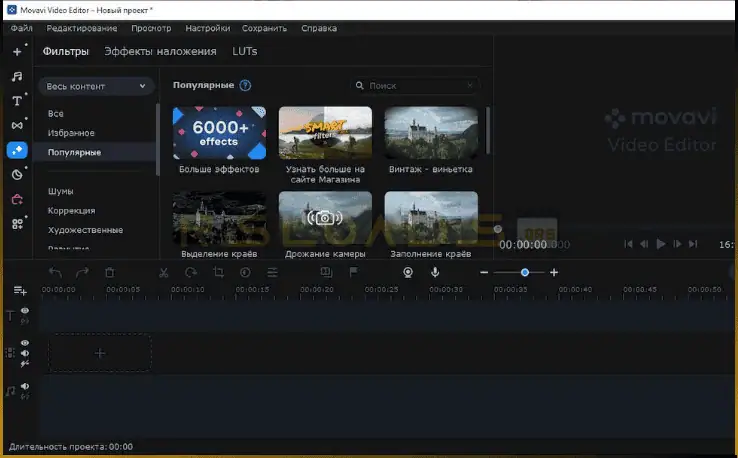
Task: Open the Справка menu
Action: 319,28
